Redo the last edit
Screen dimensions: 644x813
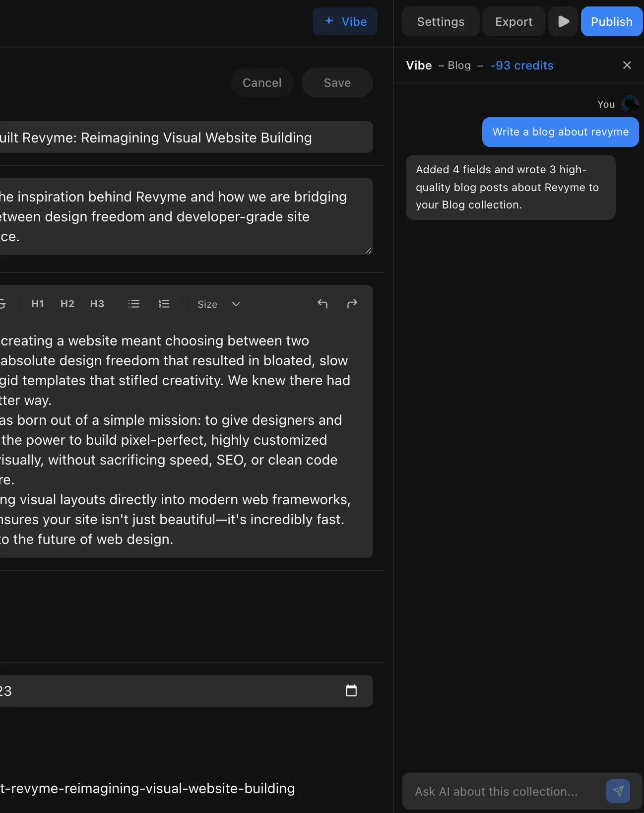click(x=352, y=304)
